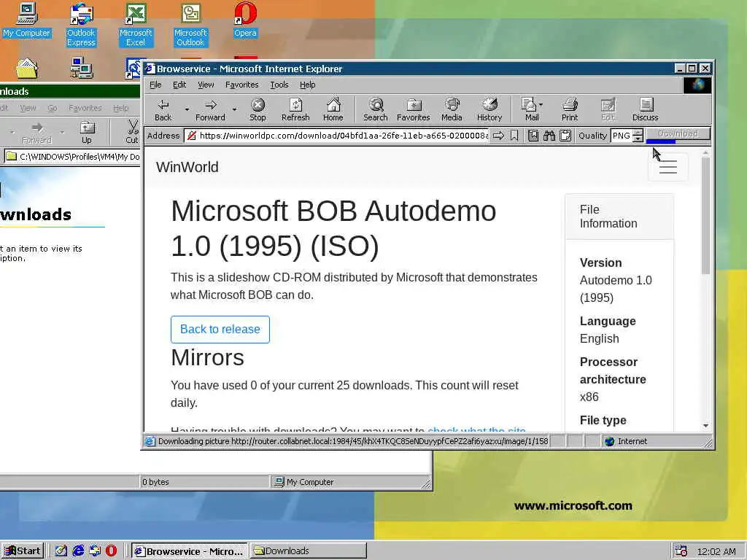This screenshot has width=747, height=560.
Task: Launch Opera from Quick Launch
Action: (111, 551)
